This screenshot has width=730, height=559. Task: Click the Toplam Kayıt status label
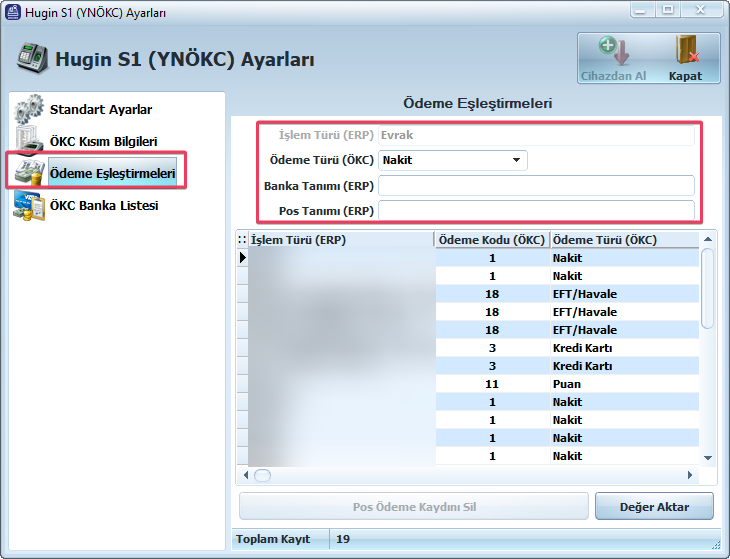tap(272, 539)
